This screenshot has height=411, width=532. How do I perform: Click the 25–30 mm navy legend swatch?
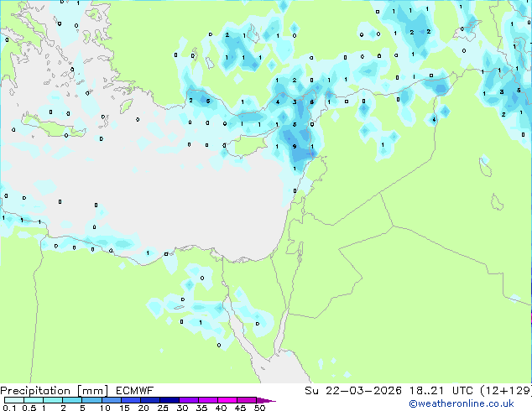tap(170, 400)
